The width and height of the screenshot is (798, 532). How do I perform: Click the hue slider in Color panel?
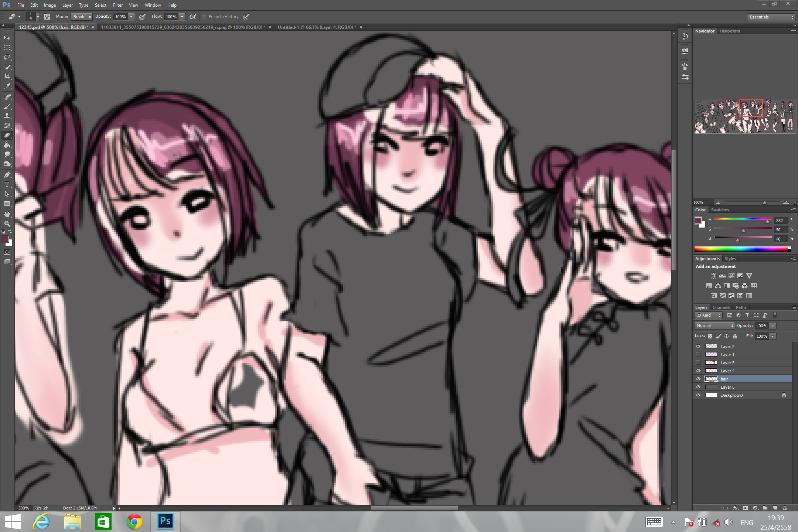(x=743, y=219)
